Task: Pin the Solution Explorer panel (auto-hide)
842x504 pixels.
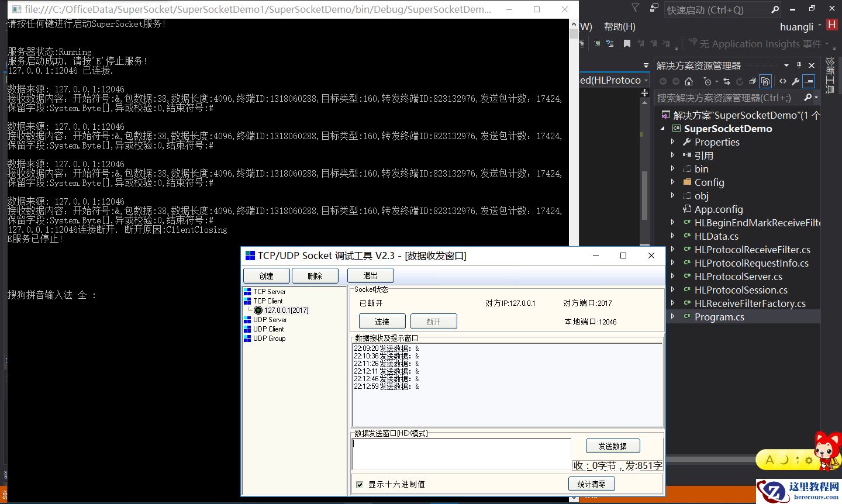Action: (799, 65)
